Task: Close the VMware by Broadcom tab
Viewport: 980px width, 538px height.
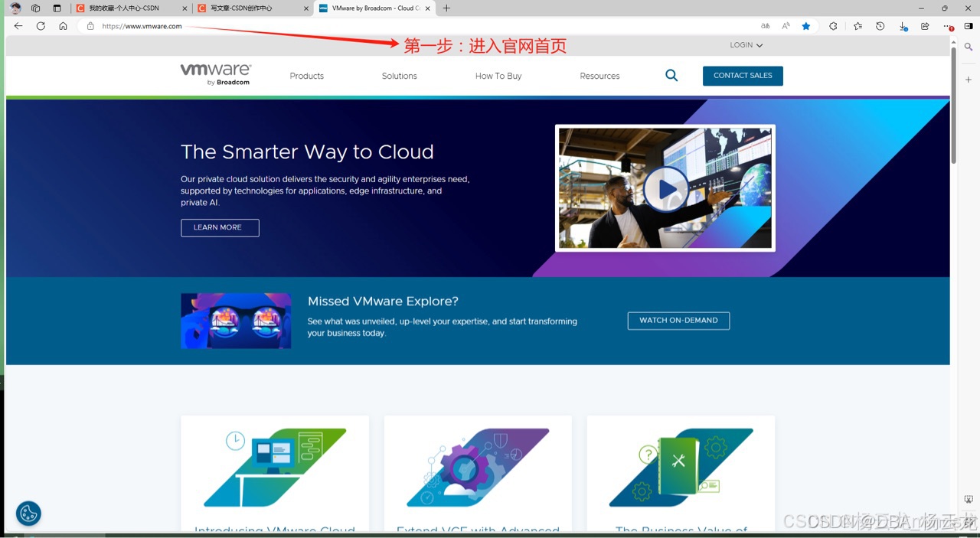Action: pyautogui.click(x=426, y=8)
